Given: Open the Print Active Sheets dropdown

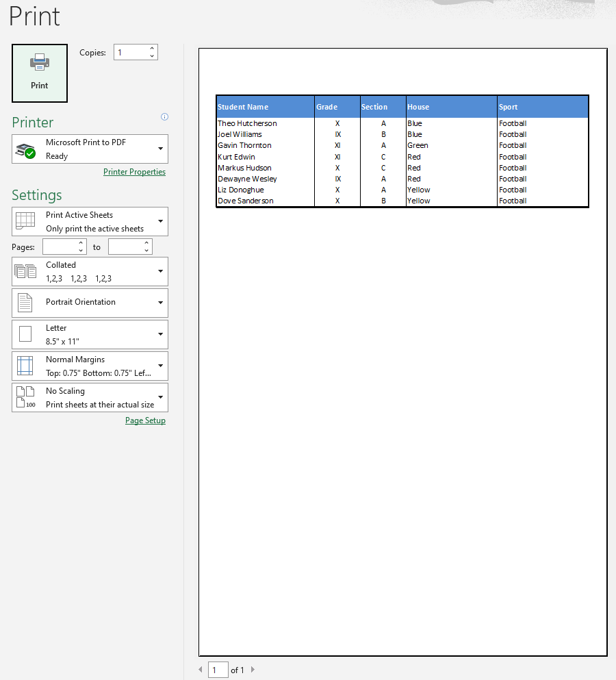Looking at the screenshot, I should (x=162, y=221).
